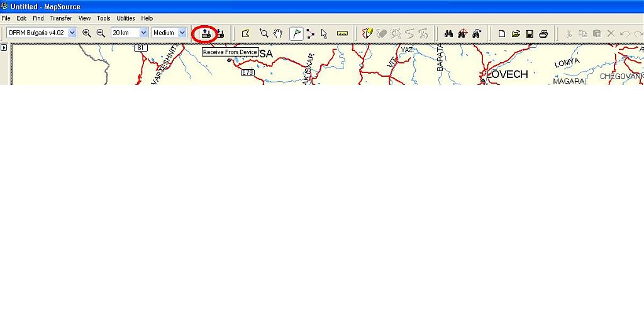Click the LOVECH city label on map
Viewport: 644px width, 322px height.
point(507,74)
